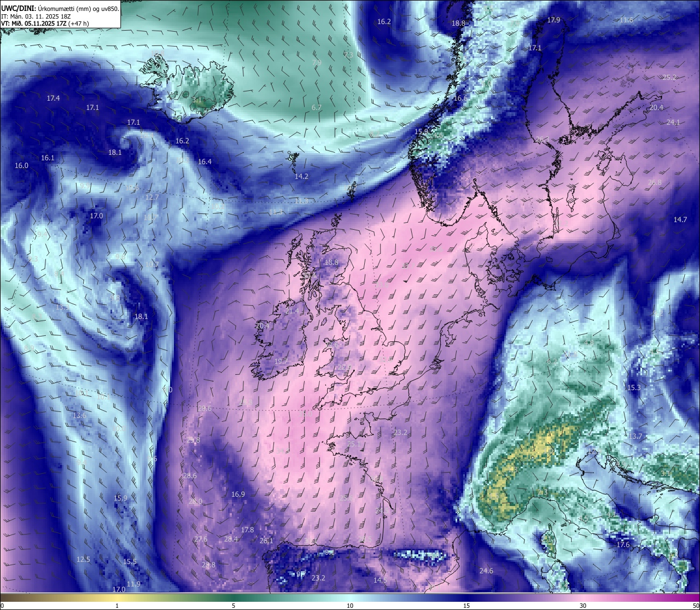Click the map value "14.5"
This screenshot has width=700, height=610.
380,580
